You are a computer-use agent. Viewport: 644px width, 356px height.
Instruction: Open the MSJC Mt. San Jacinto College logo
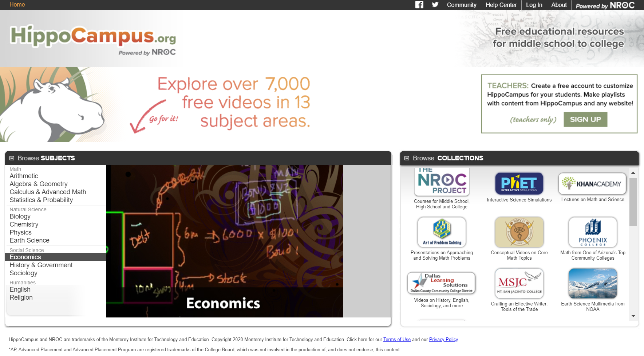[x=519, y=283]
